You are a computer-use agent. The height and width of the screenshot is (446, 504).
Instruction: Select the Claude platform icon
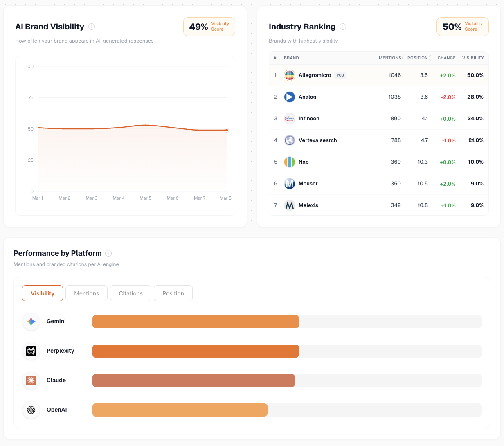coord(31,381)
